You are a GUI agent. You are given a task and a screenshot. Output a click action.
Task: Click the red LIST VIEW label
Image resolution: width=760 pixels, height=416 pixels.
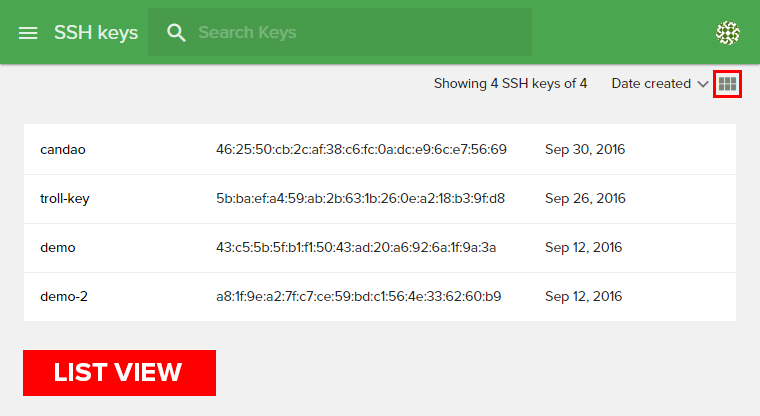[119, 373]
